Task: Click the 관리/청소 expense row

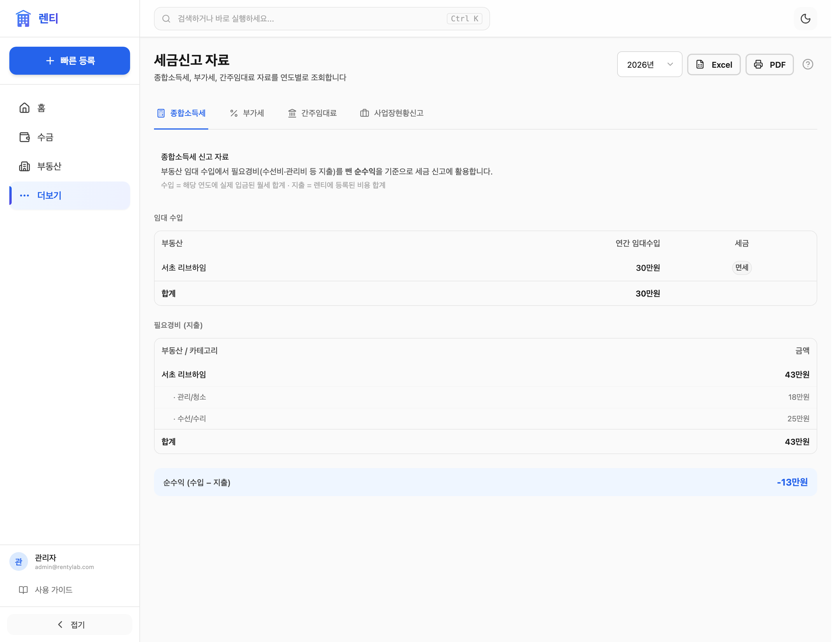Action: pos(485,397)
